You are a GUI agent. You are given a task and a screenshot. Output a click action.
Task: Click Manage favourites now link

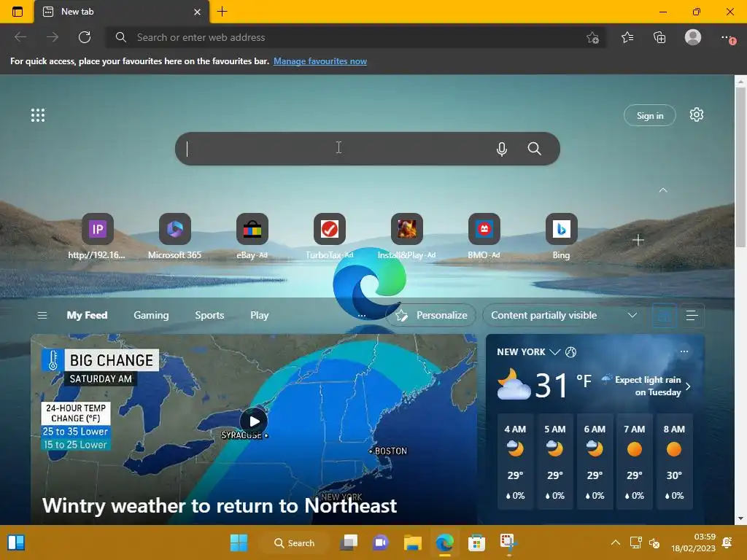(x=320, y=61)
